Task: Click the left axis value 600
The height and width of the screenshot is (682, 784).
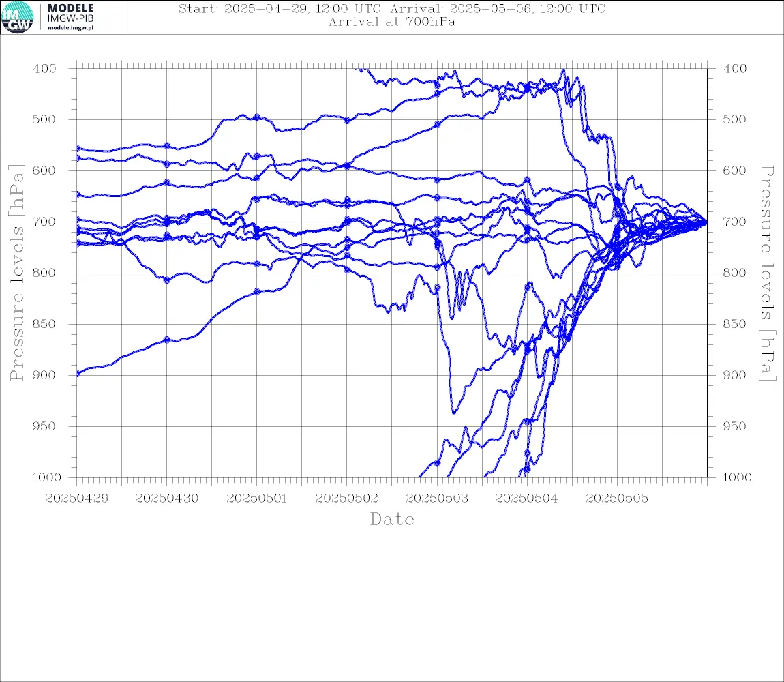Action: 44,170
